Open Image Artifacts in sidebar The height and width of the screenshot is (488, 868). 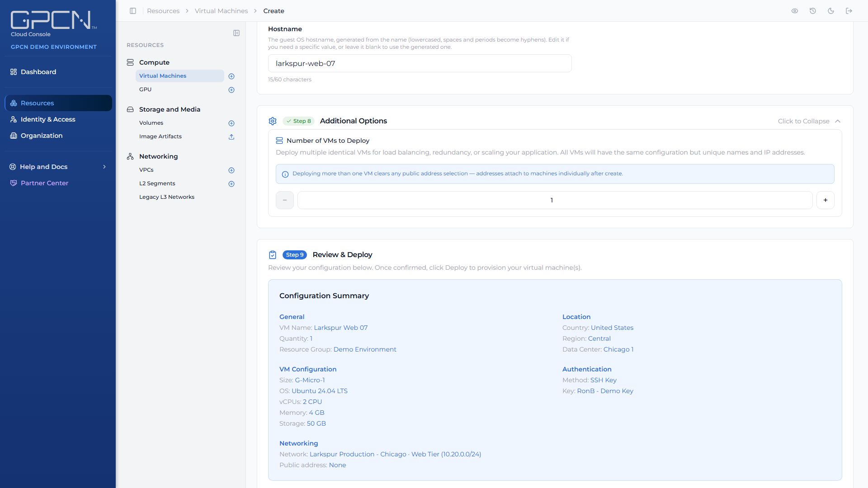(x=179, y=136)
